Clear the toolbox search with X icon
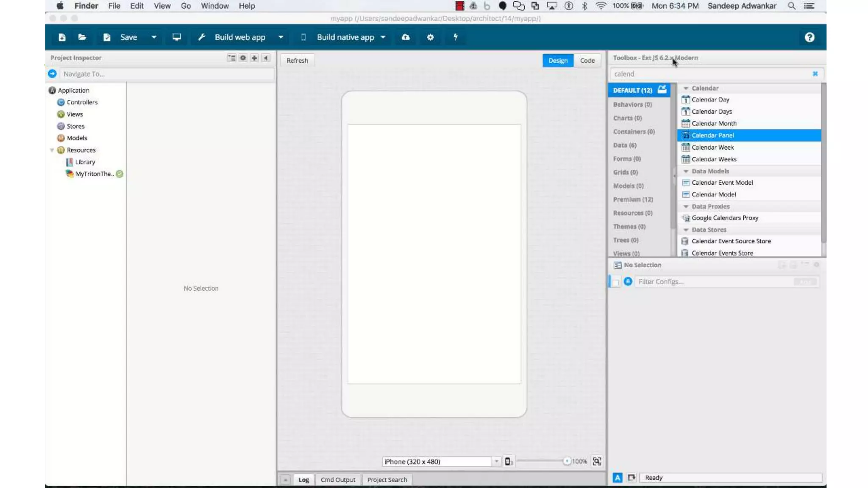Screen dimensions: 868x488 point(815,74)
